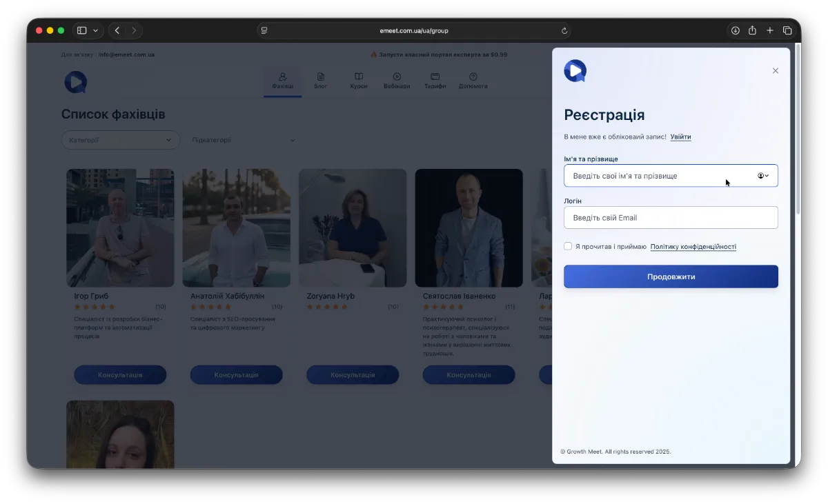Open a new tab with plus icon
Viewport: 828px width, 504px height.
tap(770, 30)
